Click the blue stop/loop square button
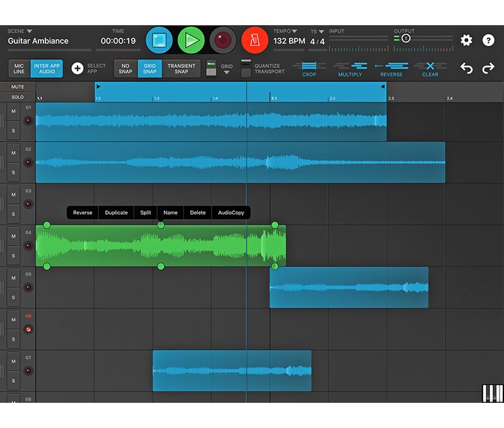Image resolution: width=504 pixels, height=428 pixels. (x=159, y=40)
